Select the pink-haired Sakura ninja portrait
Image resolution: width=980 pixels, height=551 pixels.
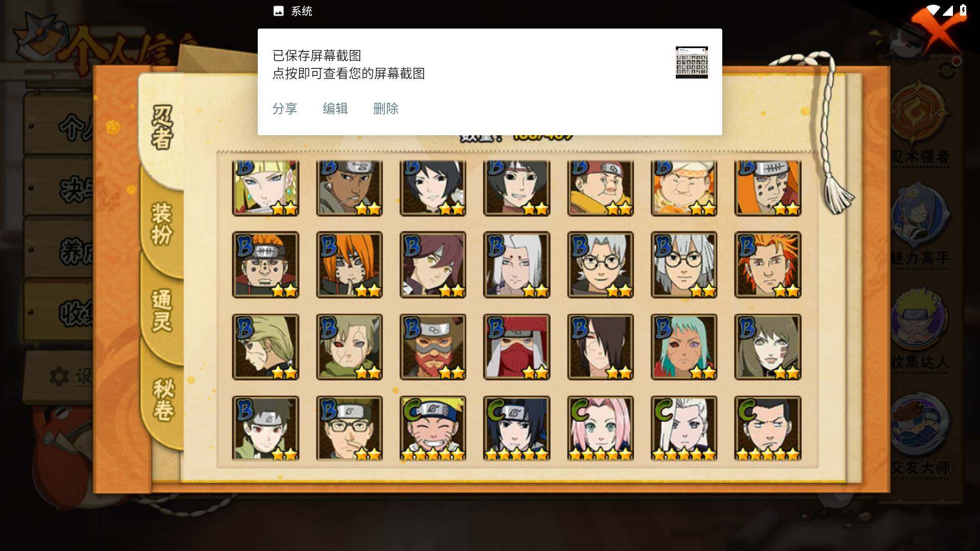[x=600, y=429]
